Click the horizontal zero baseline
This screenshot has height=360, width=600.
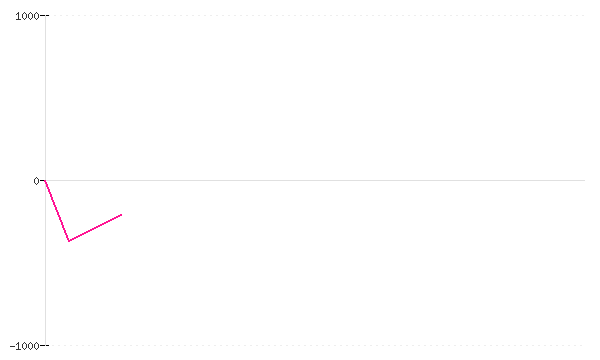315,180
